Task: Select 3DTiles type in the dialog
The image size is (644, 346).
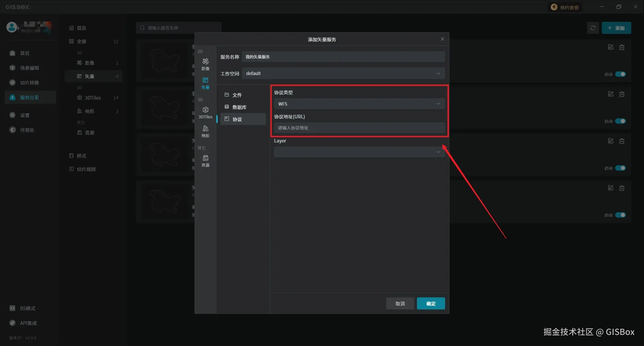Action: pos(206,113)
